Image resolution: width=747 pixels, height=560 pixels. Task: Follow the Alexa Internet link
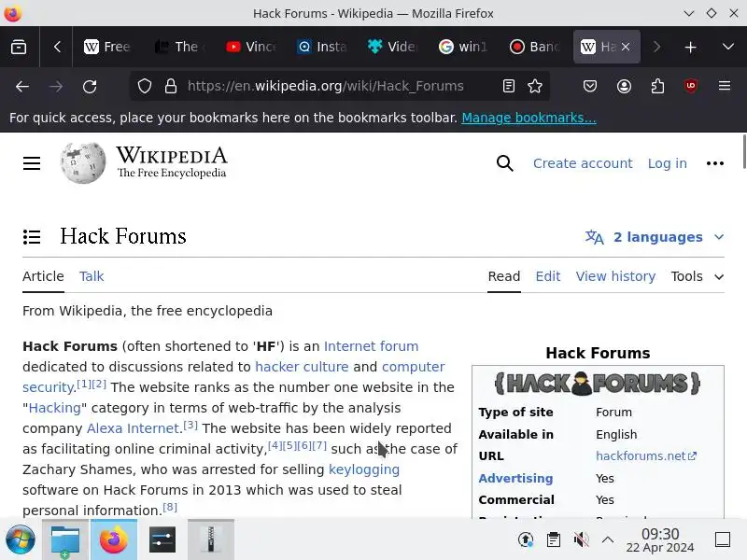[x=133, y=428]
